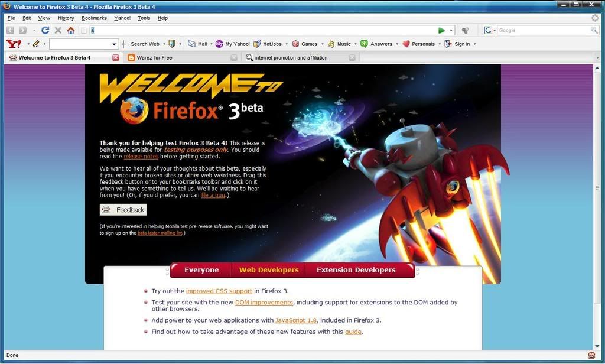Screen dimensions: 605x364
Task: Click the Yahoo! Y! logo icon
Action: click(14, 44)
